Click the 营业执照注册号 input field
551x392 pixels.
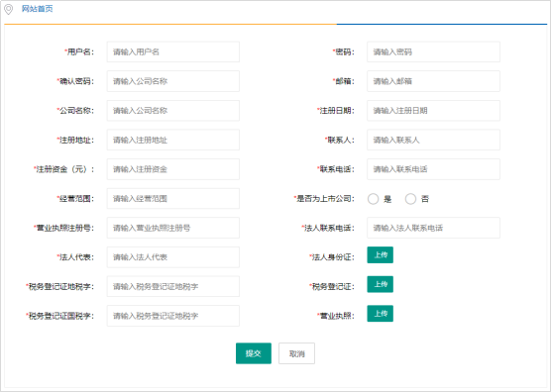click(173, 228)
